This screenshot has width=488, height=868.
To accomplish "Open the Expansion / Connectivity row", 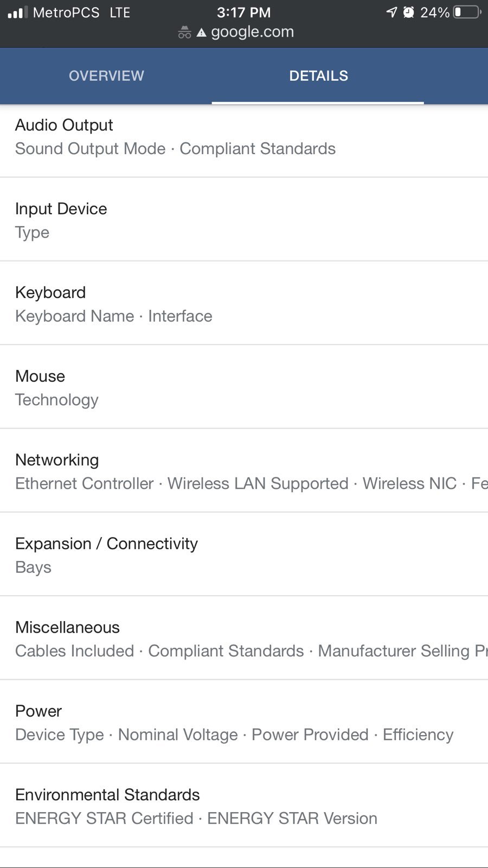I will click(x=244, y=554).
